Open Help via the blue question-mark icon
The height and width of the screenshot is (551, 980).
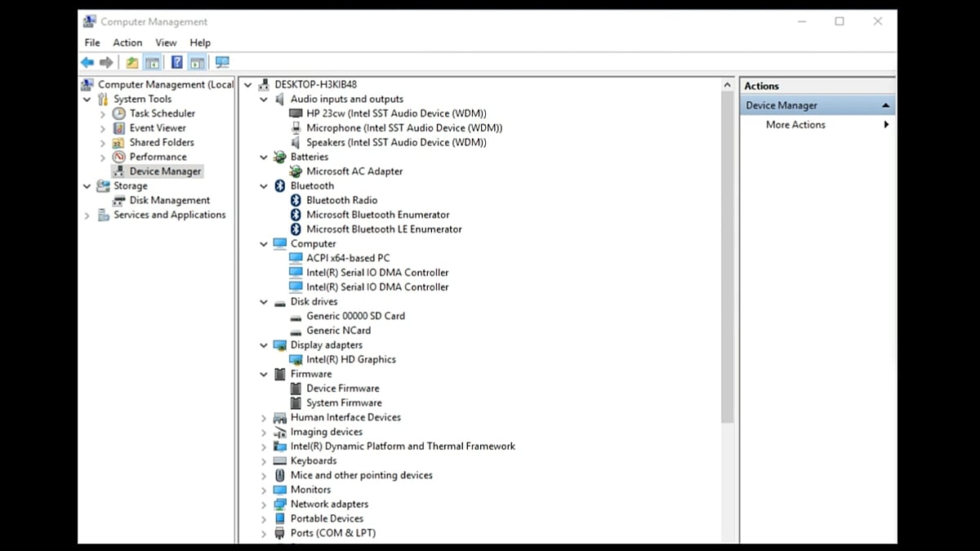[176, 62]
